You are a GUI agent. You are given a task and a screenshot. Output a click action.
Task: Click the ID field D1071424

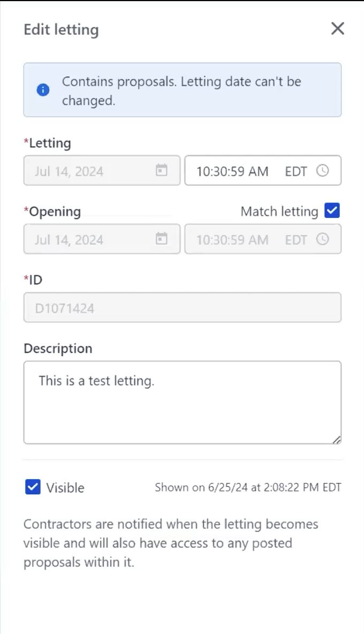point(182,308)
